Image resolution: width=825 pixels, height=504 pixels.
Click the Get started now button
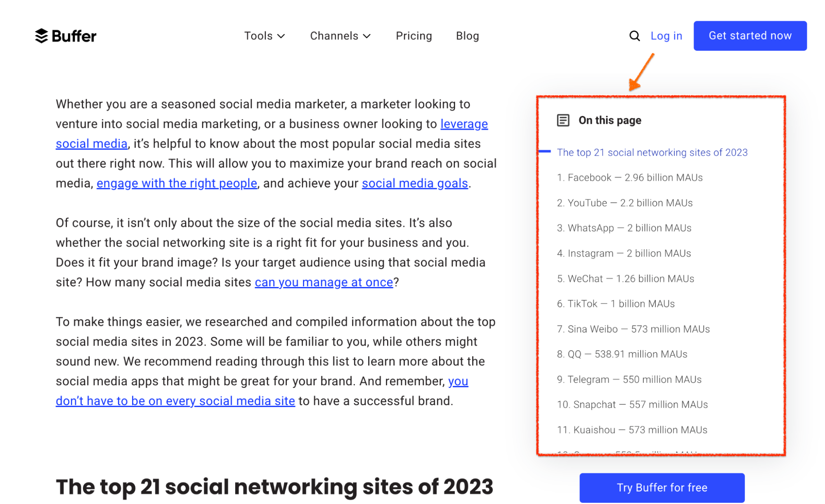[x=752, y=35]
